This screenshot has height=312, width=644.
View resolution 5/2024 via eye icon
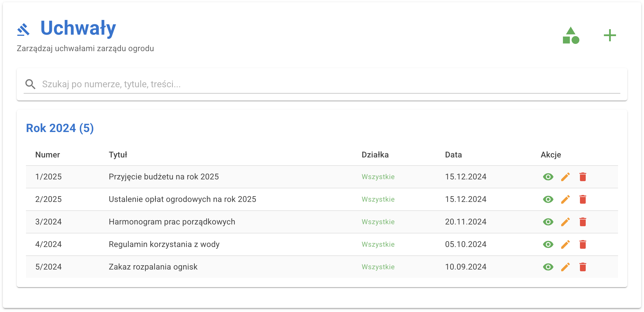pos(548,267)
